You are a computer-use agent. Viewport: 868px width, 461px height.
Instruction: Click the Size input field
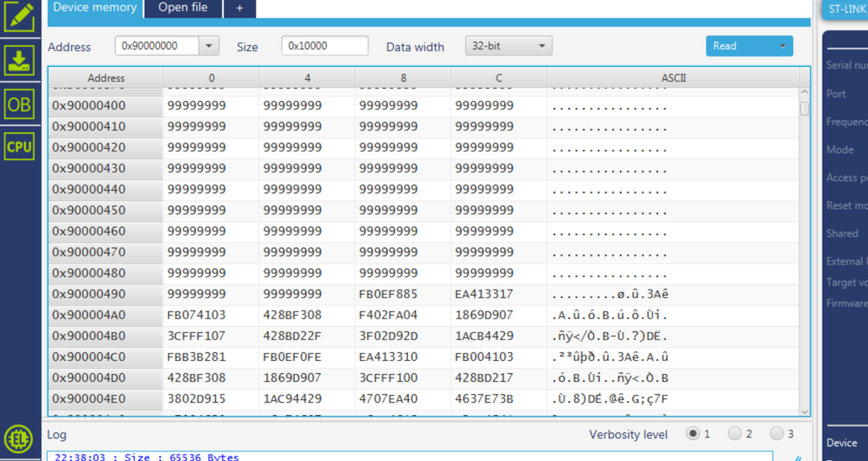pos(324,46)
